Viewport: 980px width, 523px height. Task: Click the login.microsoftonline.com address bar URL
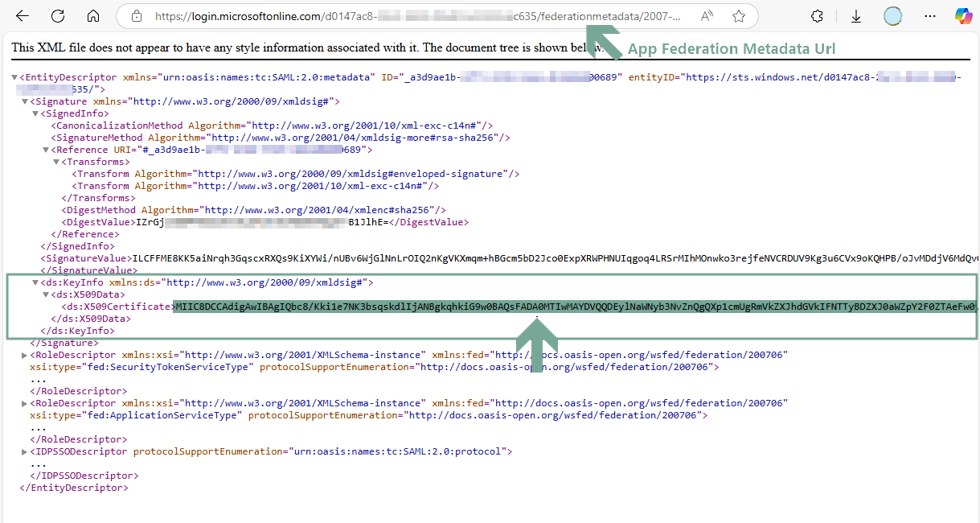coord(402,16)
